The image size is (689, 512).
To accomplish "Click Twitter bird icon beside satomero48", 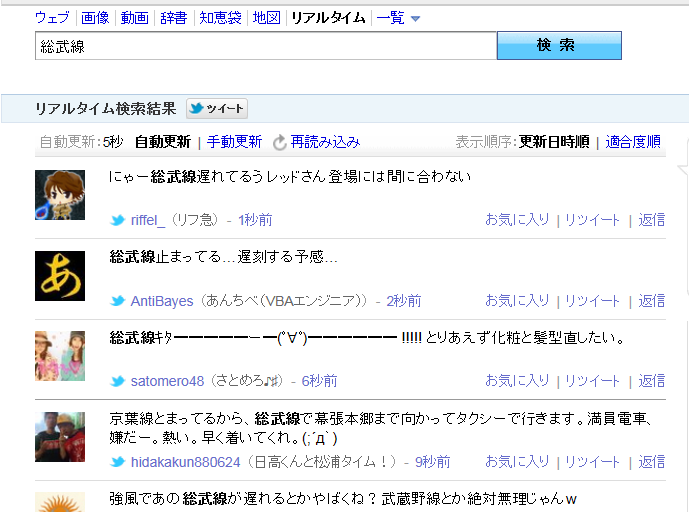I will click(118, 381).
